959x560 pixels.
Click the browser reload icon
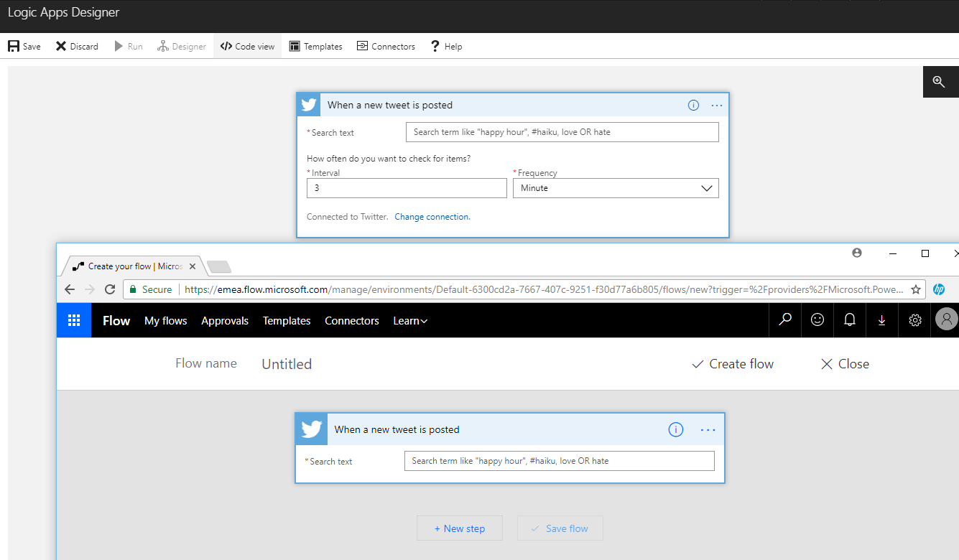point(110,289)
